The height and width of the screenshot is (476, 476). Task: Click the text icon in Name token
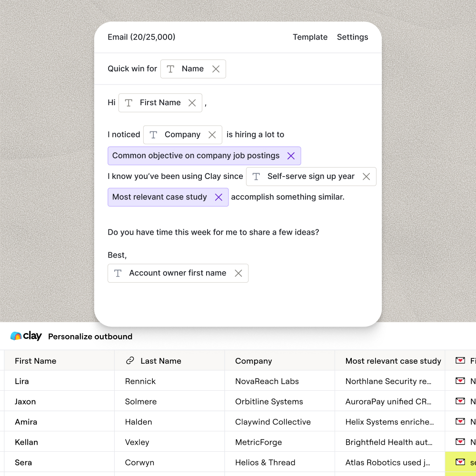point(170,69)
